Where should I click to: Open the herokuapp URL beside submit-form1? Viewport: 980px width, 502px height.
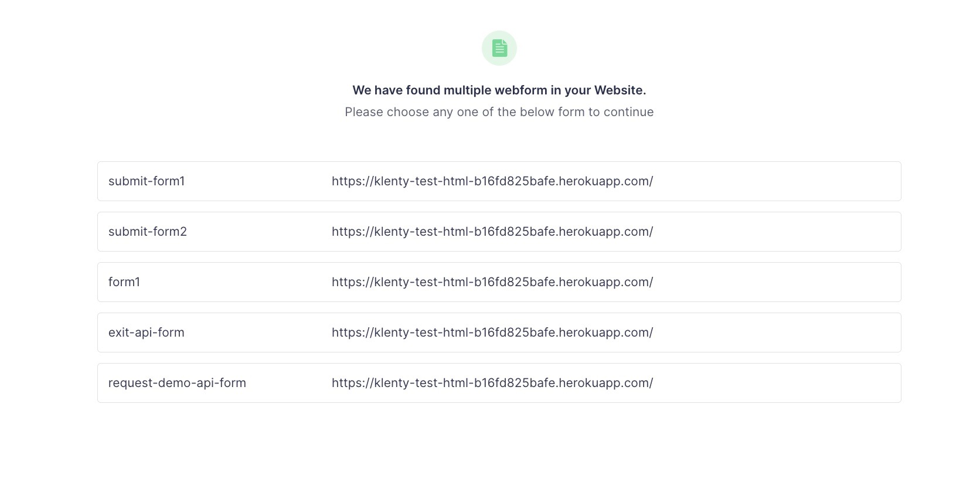(492, 181)
